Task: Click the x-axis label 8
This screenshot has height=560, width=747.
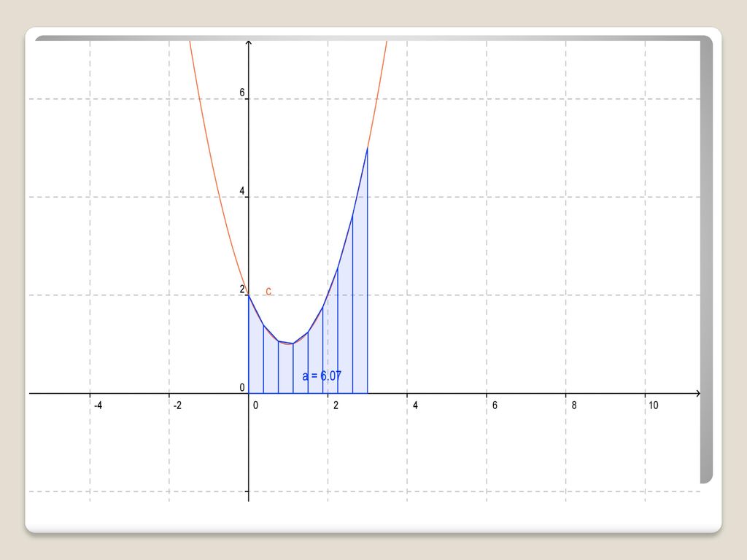Action: pyautogui.click(x=574, y=405)
